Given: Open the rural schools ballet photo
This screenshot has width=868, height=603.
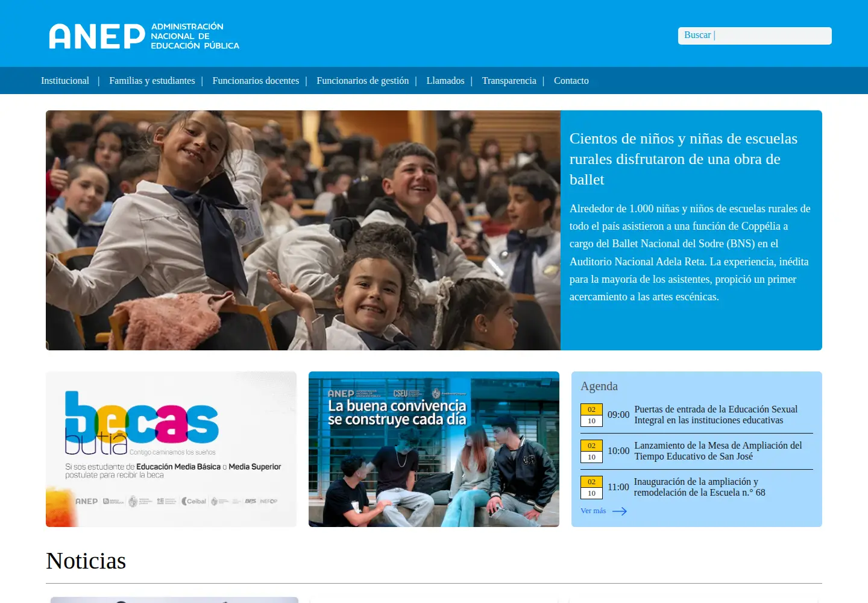Looking at the screenshot, I should coord(303,230).
